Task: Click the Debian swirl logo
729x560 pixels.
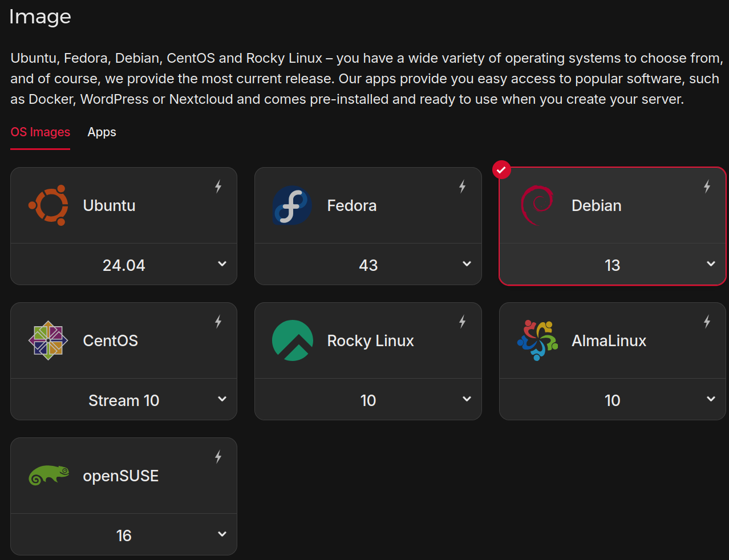Action: coord(537,205)
